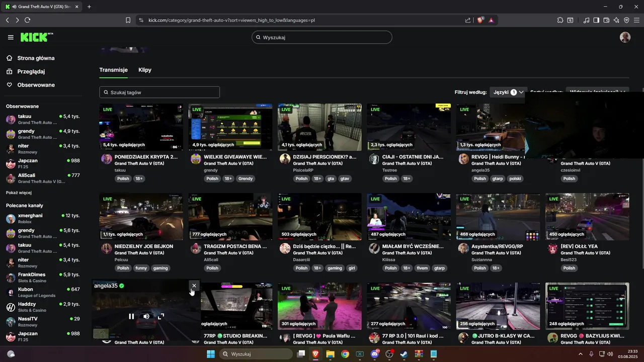Close the angela35 mini player

coord(194,286)
